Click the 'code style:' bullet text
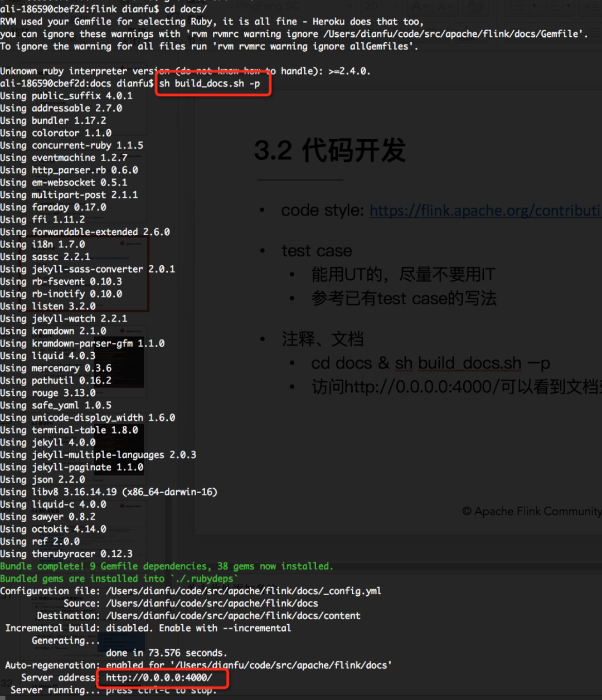The width and height of the screenshot is (602, 700). pos(322,211)
